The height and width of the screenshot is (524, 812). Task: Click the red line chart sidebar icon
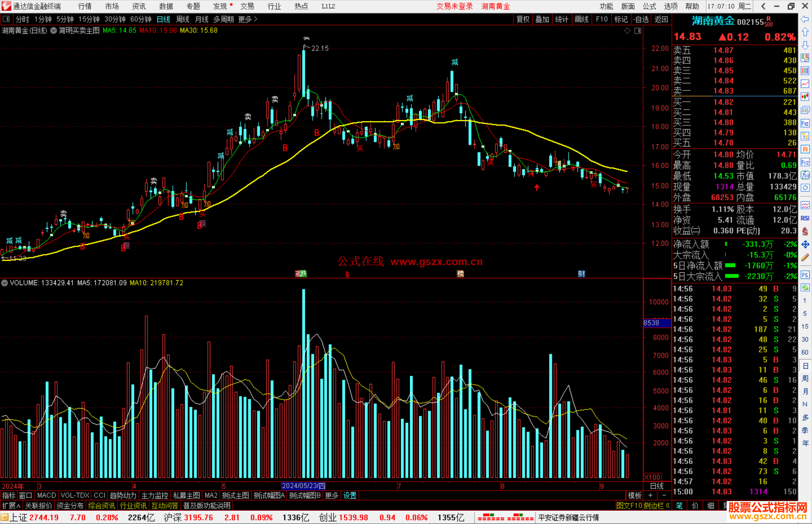coord(805,83)
